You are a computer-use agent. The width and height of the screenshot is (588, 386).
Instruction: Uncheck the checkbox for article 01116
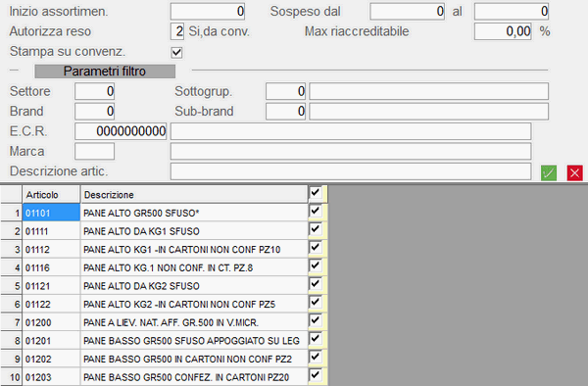click(315, 265)
